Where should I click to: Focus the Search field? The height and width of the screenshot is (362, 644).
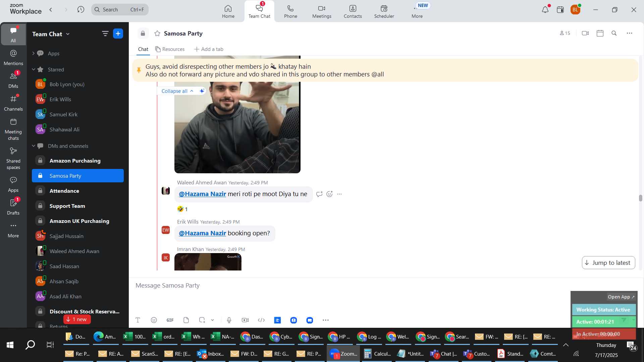click(120, 9)
